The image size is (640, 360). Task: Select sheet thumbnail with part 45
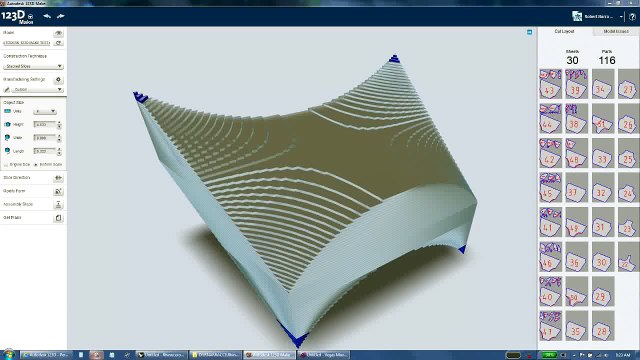(550, 188)
